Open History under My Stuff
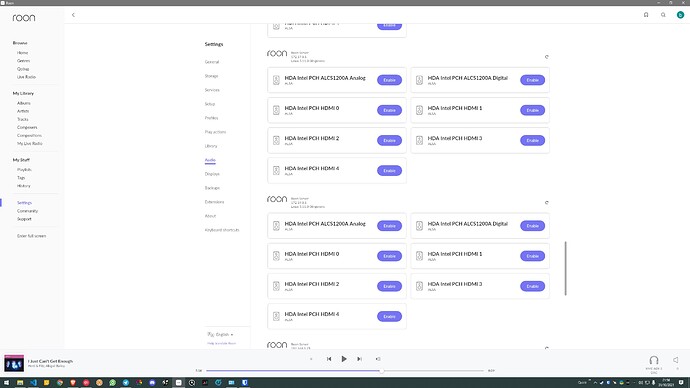Screen dimensions: 690x388 point(24,186)
